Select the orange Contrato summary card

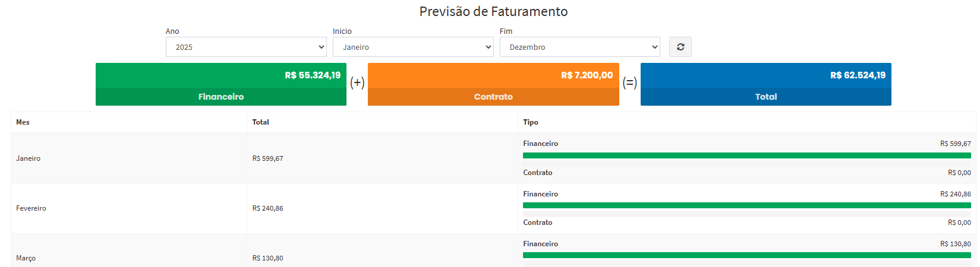(493, 84)
